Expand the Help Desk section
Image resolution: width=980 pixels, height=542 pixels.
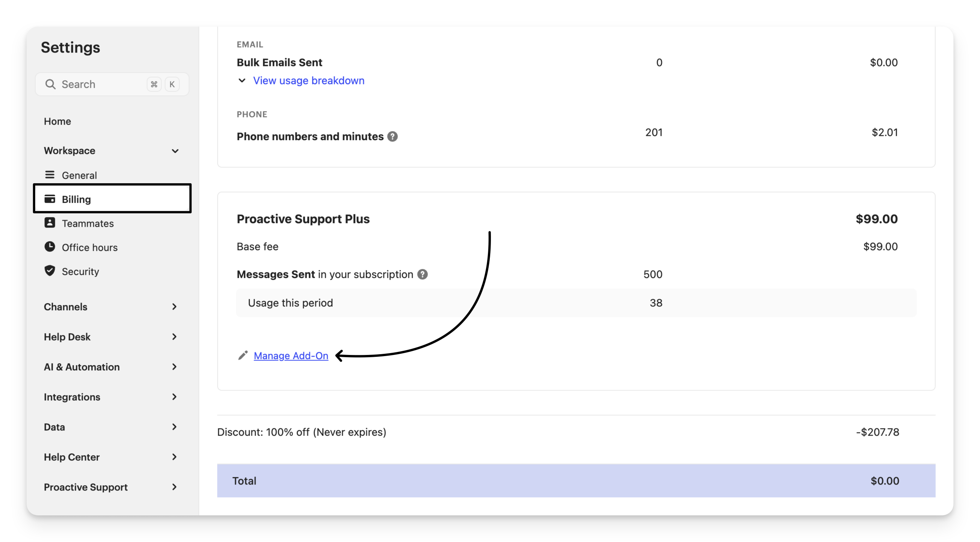point(174,337)
